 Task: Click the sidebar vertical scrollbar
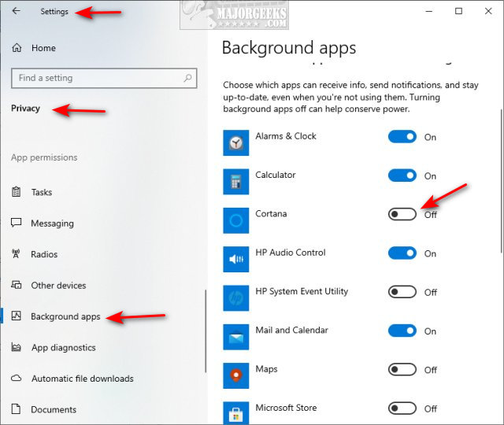pyautogui.click(x=206, y=331)
